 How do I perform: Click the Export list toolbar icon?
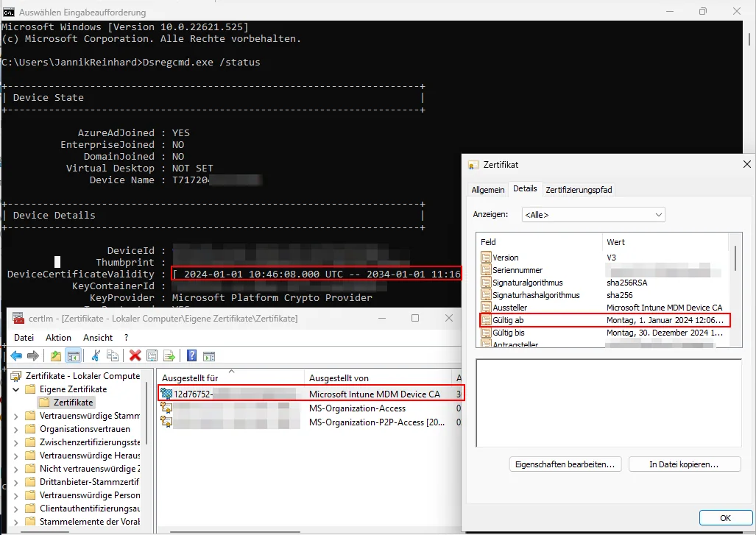pos(169,356)
